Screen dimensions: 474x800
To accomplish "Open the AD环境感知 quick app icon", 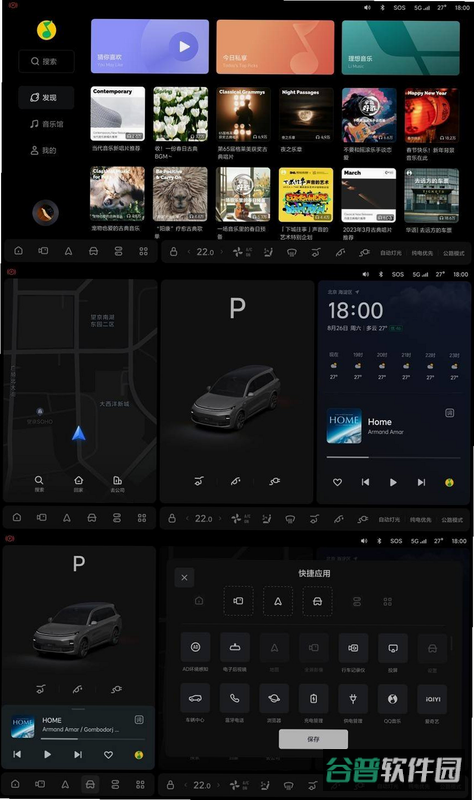I will (x=195, y=647).
